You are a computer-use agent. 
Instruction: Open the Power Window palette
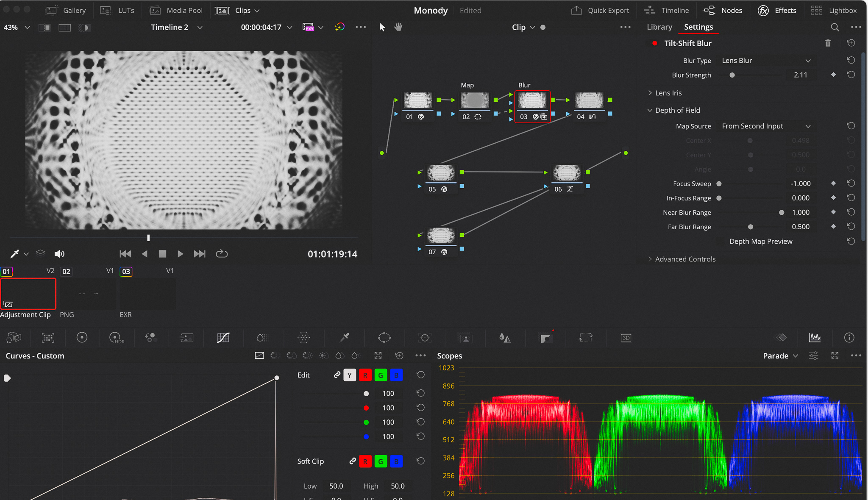[x=384, y=338]
